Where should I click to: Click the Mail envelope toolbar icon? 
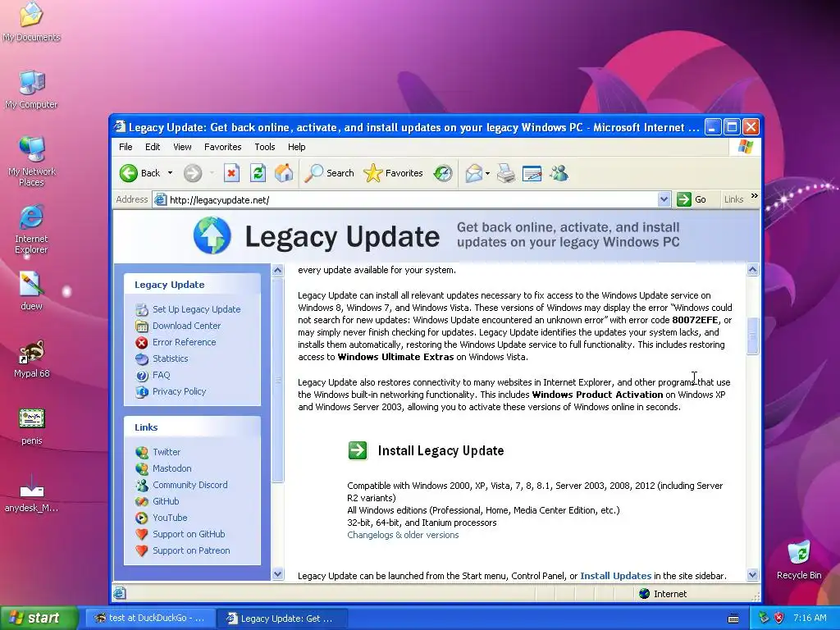474,173
